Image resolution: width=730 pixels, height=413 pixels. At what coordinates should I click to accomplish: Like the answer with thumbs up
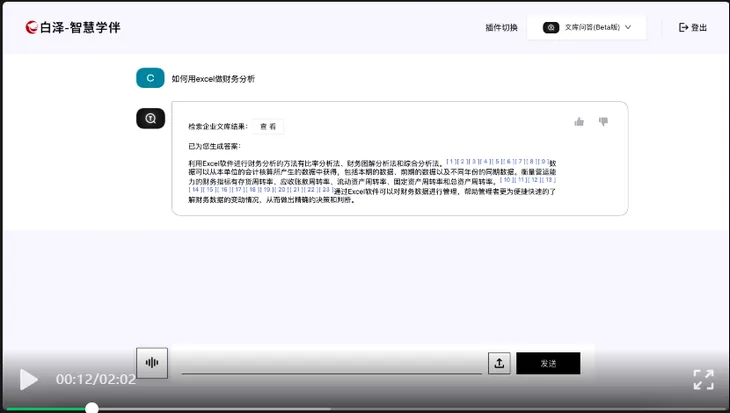tap(579, 122)
